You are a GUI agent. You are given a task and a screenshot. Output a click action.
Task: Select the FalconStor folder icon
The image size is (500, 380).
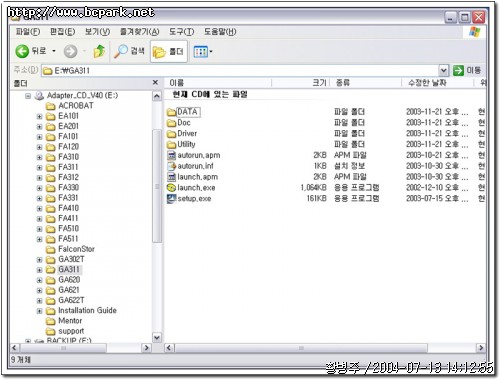(50, 249)
